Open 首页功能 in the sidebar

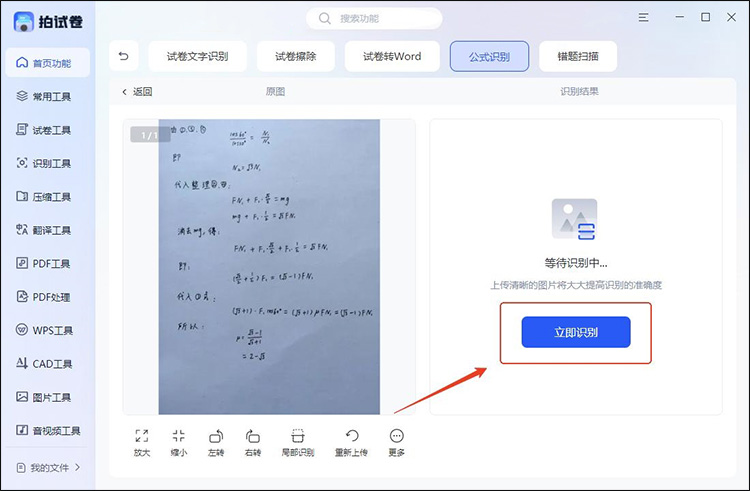point(47,63)
